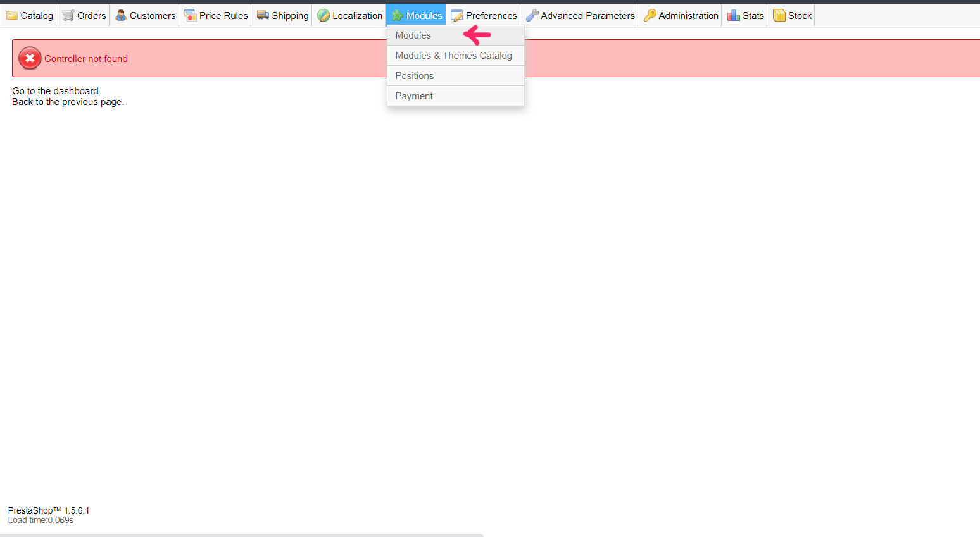Viewport: 980px width, 537px height.
Task: Click the Orders shopping cart icon
Action: click(68, 15)
